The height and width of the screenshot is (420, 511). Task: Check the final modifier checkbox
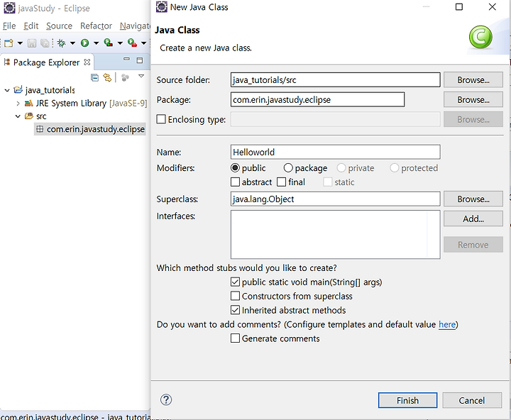tap(281, 182)
